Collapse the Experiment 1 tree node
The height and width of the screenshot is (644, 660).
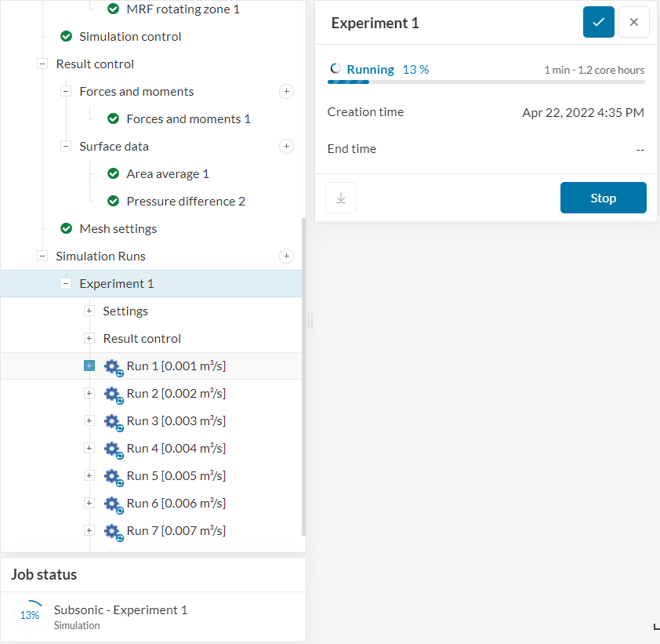66,284
